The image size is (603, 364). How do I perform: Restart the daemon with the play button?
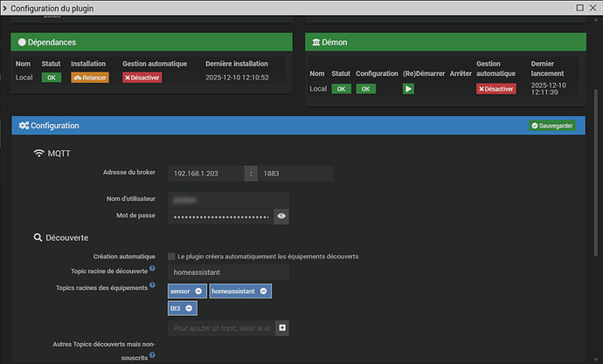408,89
